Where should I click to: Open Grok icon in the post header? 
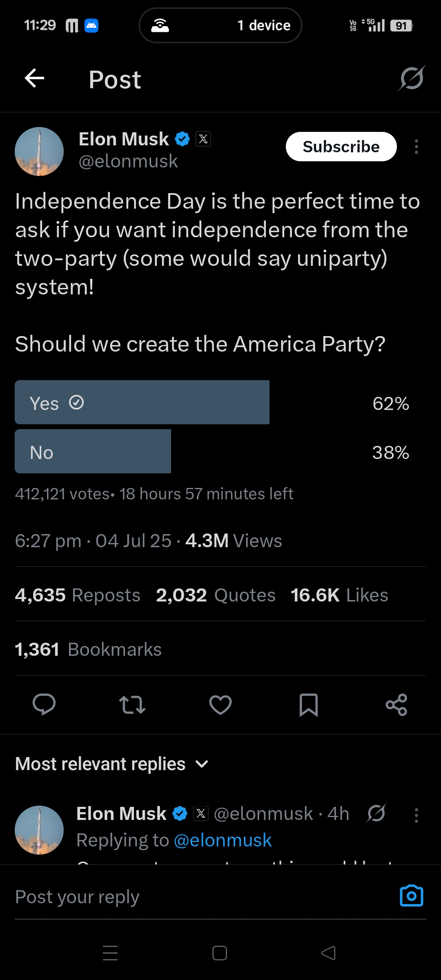click(x=412, y=78)
